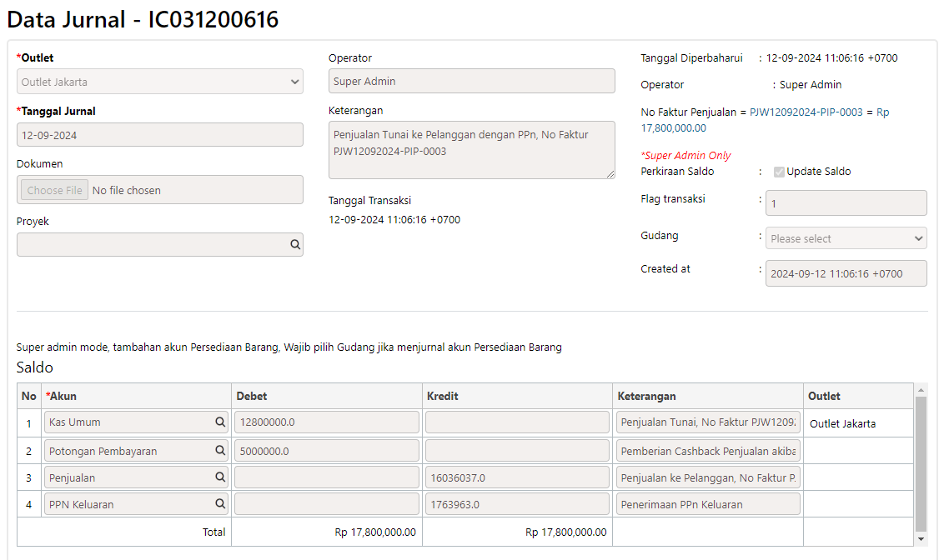Expand the Outlet Jakarta dropdown
This screenshot has width=944, height=560.
pyautogui.click(x=159, y=81)
